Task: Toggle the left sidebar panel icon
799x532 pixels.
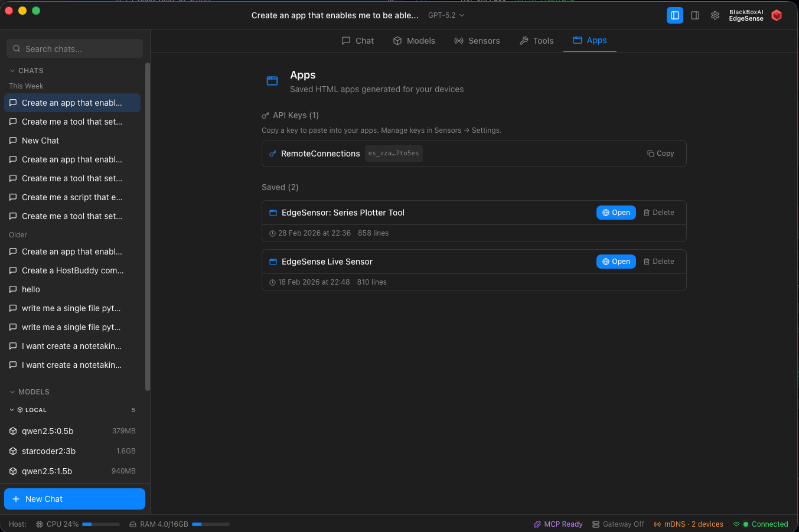Action: pyautogui.click(x=674, y=15)
